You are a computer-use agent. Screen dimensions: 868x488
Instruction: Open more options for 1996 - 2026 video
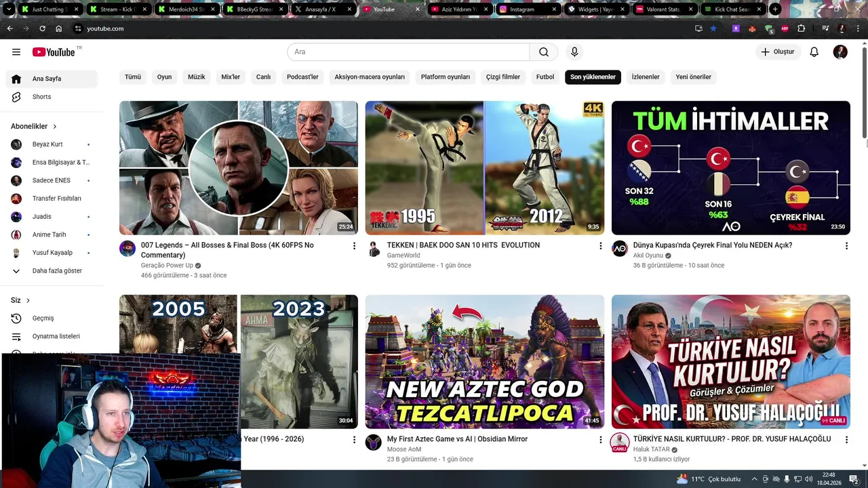point(354,440)
